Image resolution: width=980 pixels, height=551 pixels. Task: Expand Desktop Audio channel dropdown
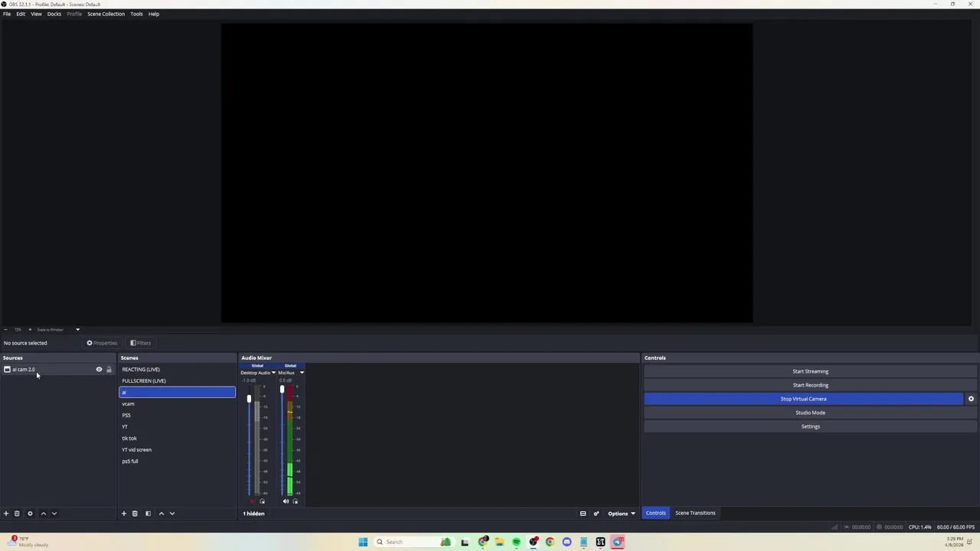click(273, 373)
